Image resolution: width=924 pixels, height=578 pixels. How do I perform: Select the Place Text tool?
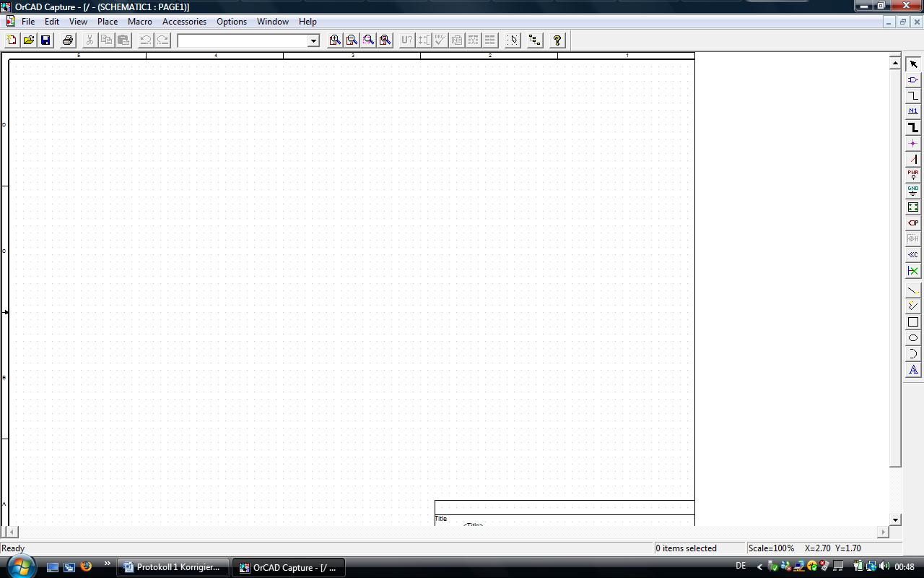pyautogui.click(x=913, y=370)
